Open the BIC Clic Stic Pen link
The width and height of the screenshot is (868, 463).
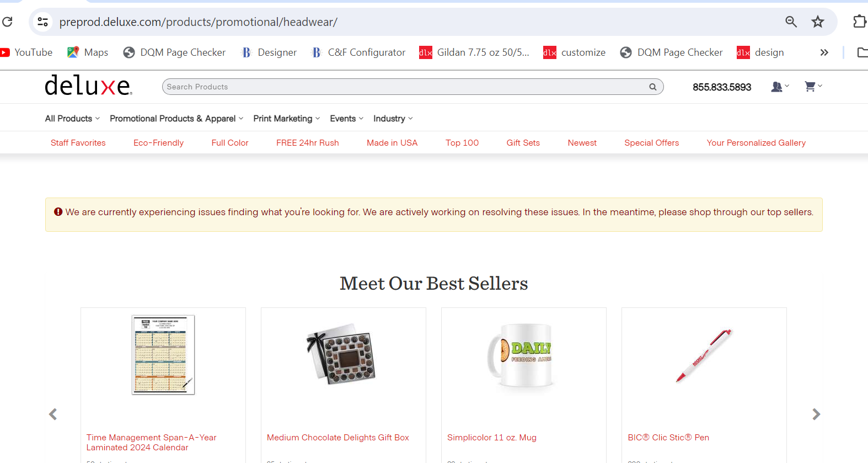(x=668, y=438)
